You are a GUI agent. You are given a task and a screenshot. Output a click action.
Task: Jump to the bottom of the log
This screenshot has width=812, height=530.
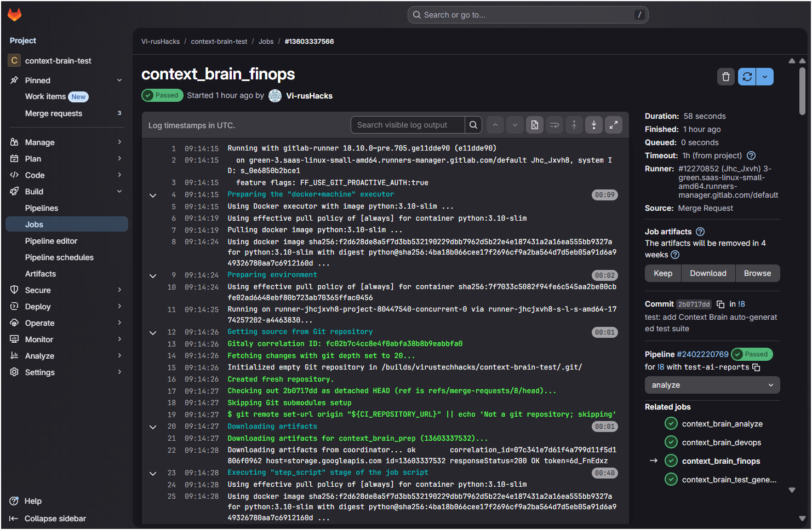(x=594, y=125)
